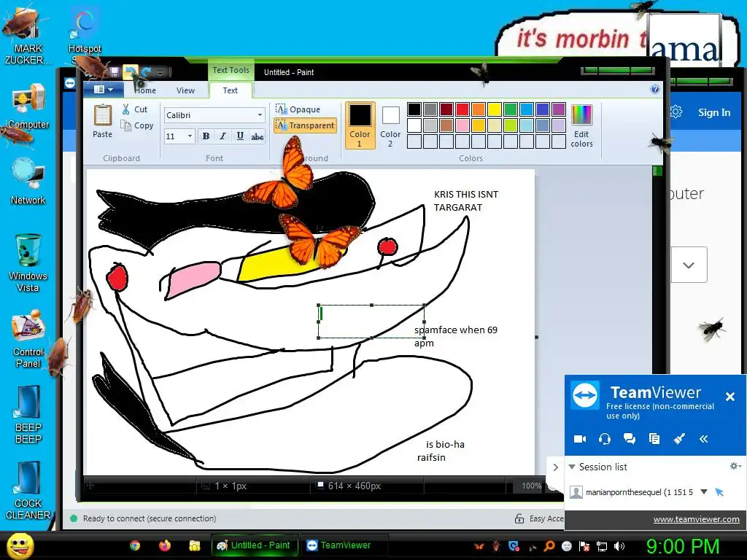Open www.teamviewer.com link

click(696, 519)
